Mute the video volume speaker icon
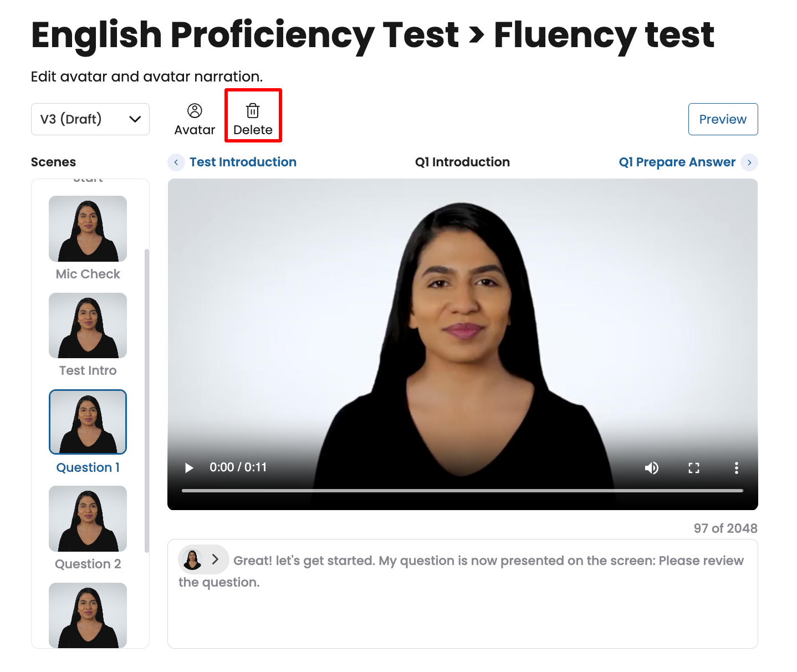797x672 pixels. click(652, 468)
